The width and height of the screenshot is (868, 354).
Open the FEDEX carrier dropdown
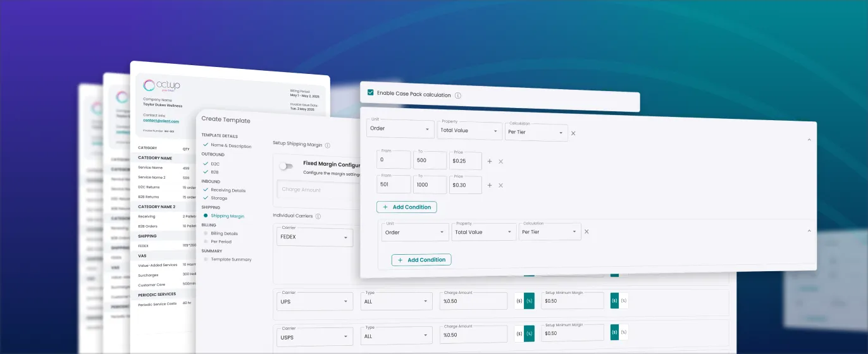point(315,237)
